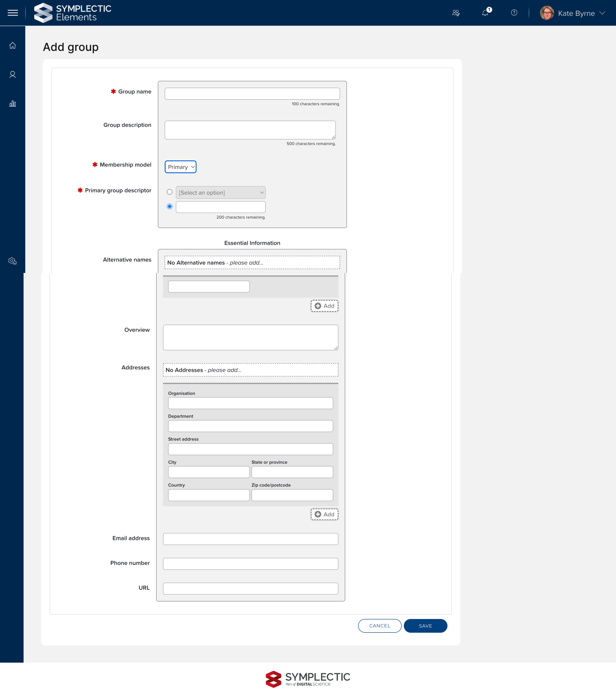The width and height of the screenshot is (616, 696).
Task: Click Add under the Addresses section
Action: [x=325, y=514]
